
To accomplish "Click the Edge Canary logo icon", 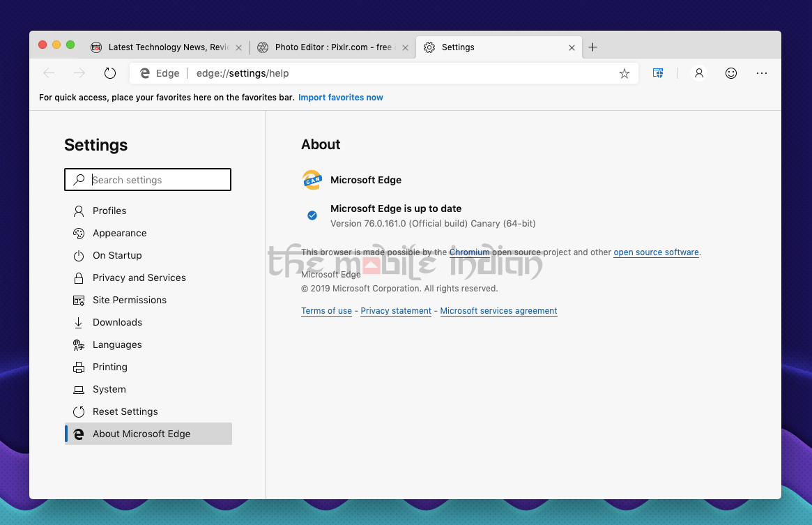I will [312, 180].
